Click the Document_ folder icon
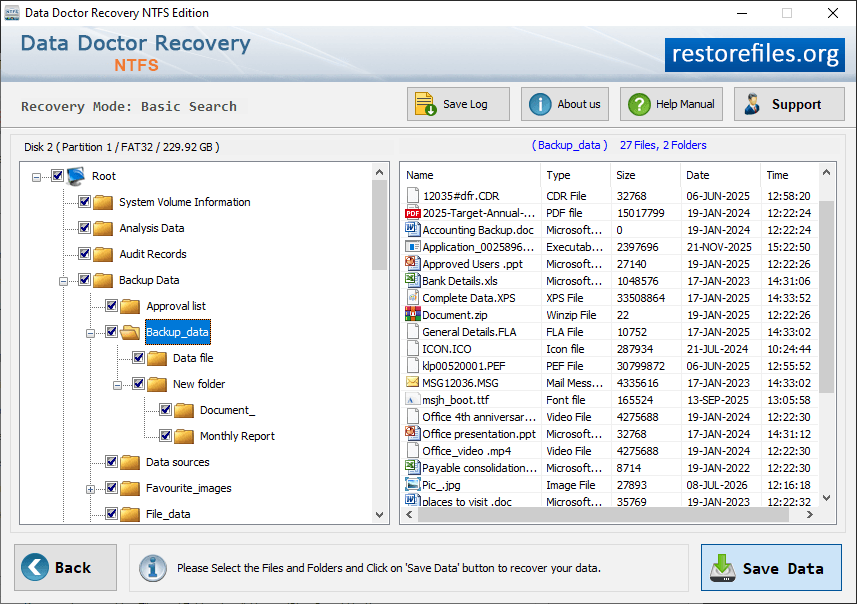 point(184,410)
